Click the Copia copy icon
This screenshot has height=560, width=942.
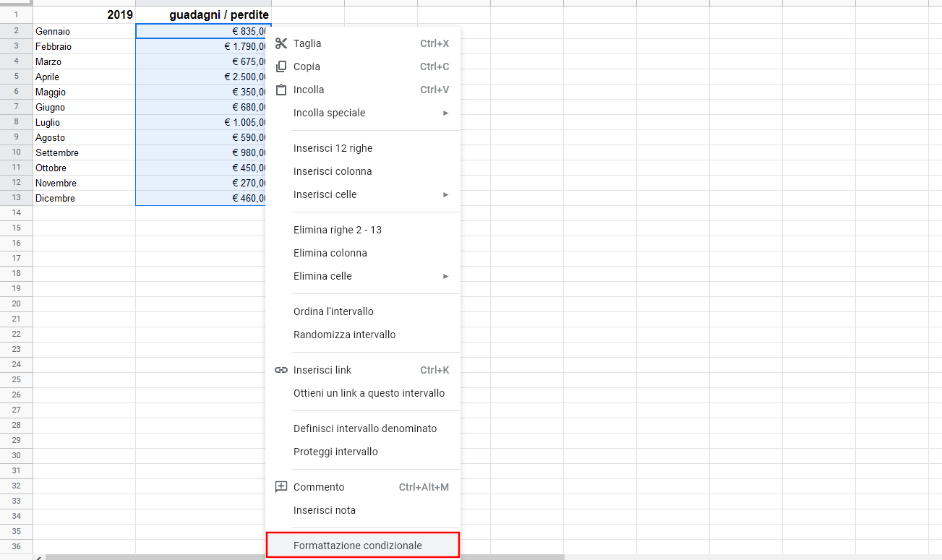tap(281, 66)
